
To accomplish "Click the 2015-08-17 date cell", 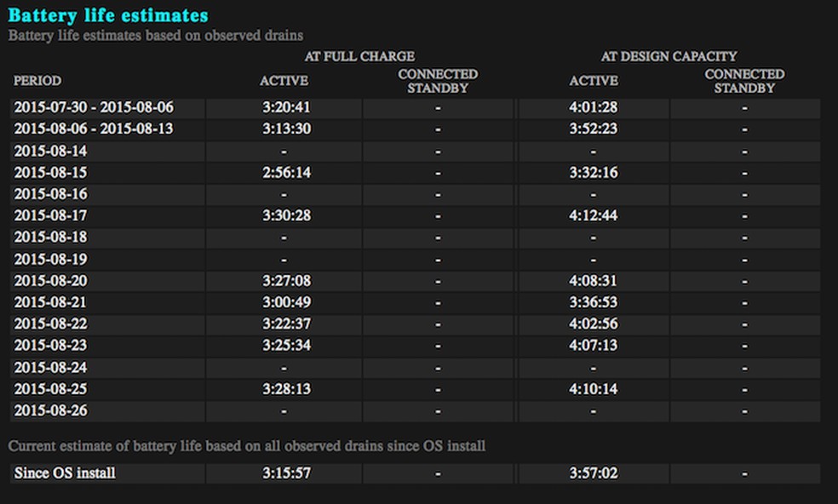I will coord(51,215).
